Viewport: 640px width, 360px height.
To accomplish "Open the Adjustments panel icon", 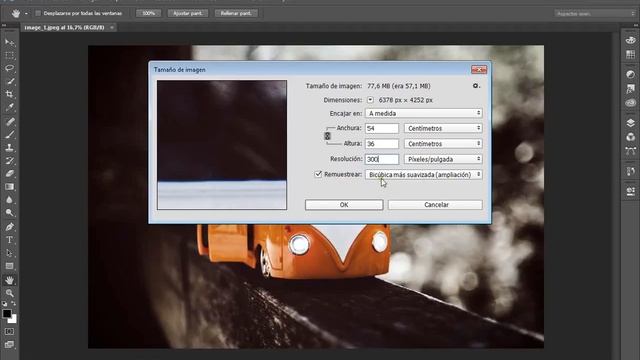I will [630, 74].
